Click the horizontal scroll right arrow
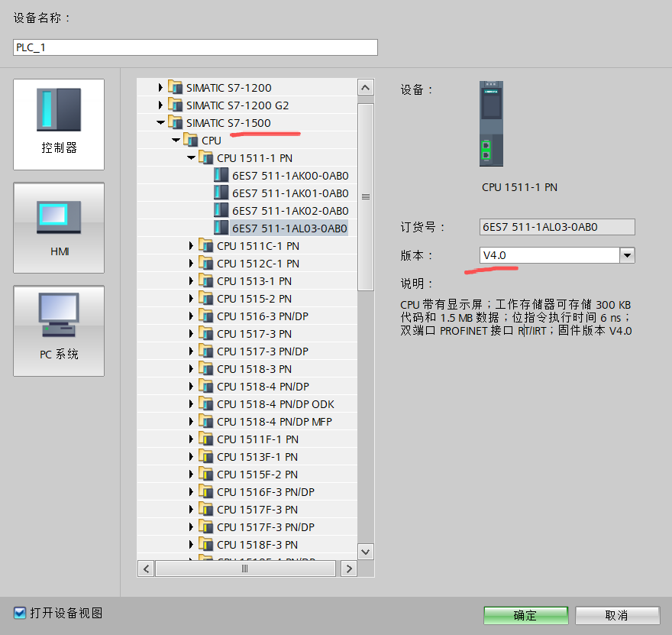 pyautogui.click(x=349, y=569)
